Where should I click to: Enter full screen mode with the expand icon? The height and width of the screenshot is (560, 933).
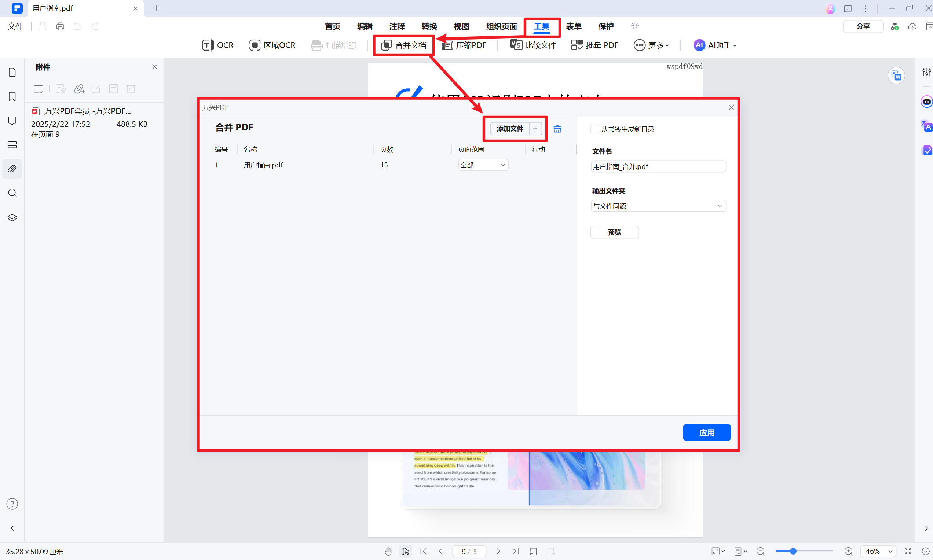(x=907, y=551)
